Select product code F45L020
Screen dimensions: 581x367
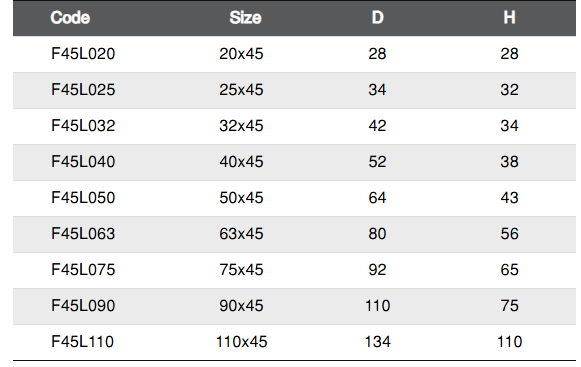83,54
